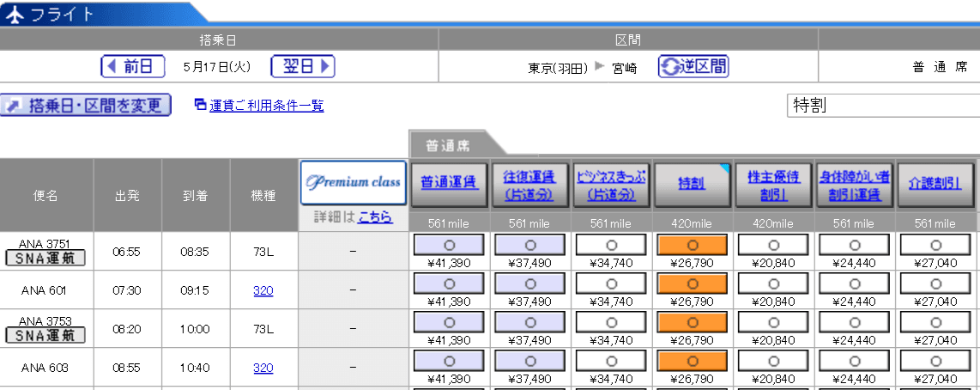Image resolution: width=980 pixels, height=390 pixels.
Task: Click the ANA 603 flight name
Action: (44, 368)
